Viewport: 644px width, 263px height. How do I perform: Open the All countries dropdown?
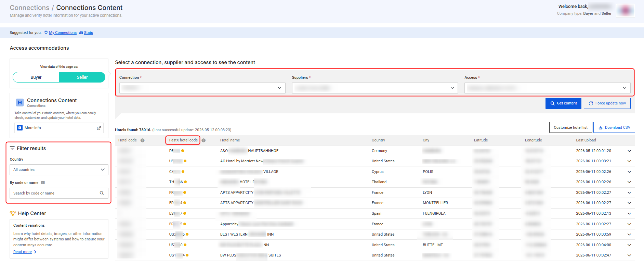click(59, 170)
